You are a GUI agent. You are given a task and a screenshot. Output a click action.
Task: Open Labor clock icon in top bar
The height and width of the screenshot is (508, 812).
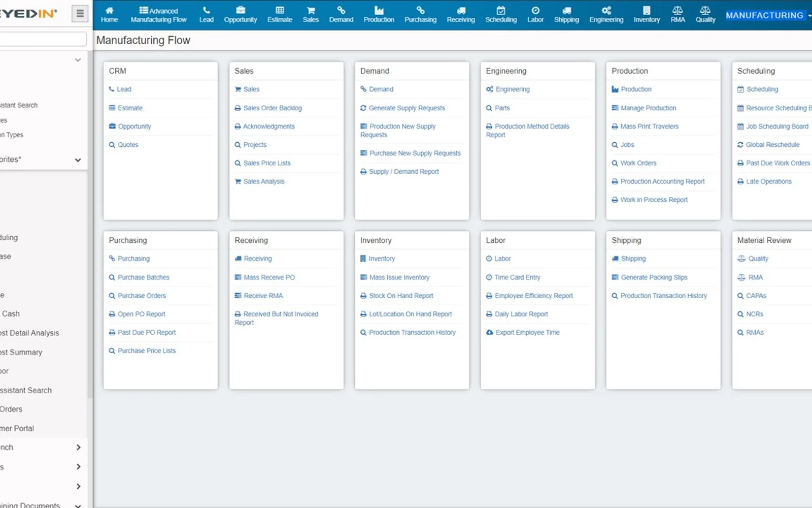tap(535, 15)
